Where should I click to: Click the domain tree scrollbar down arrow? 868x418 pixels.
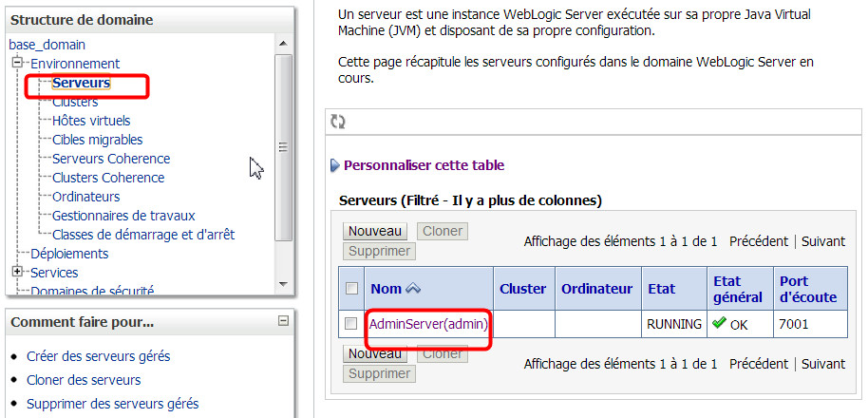283,284
